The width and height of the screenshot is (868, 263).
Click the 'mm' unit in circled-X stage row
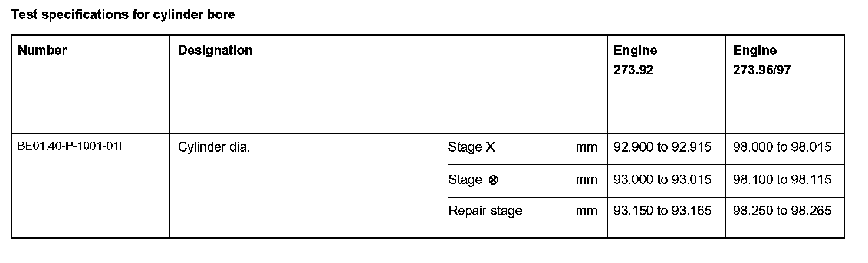pos(586,179)
